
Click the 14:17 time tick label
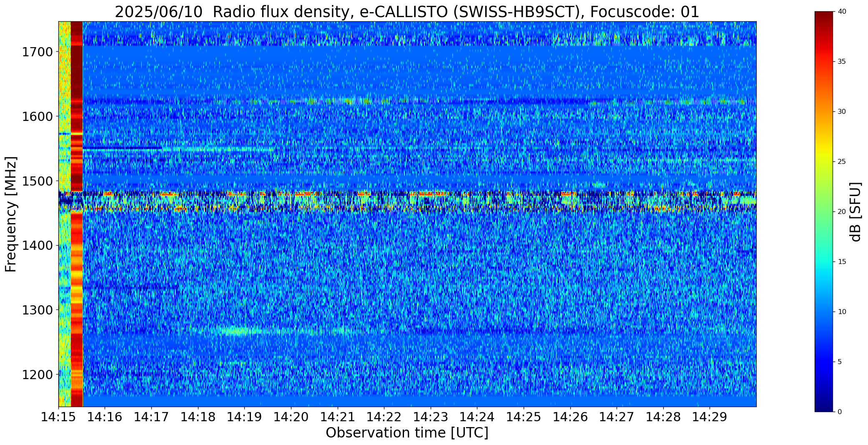click(x=151, y=417)
